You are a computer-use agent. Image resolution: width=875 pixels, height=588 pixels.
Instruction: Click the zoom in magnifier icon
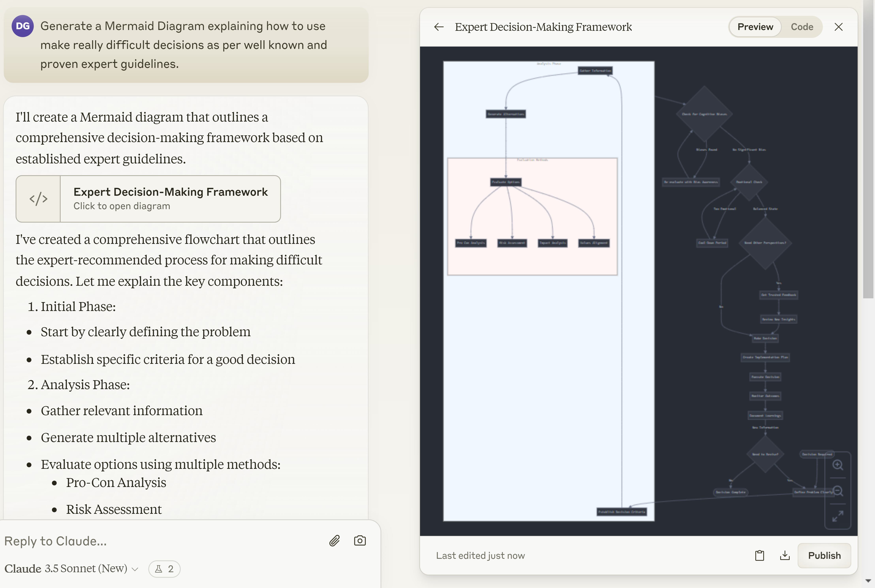point(837,465)
